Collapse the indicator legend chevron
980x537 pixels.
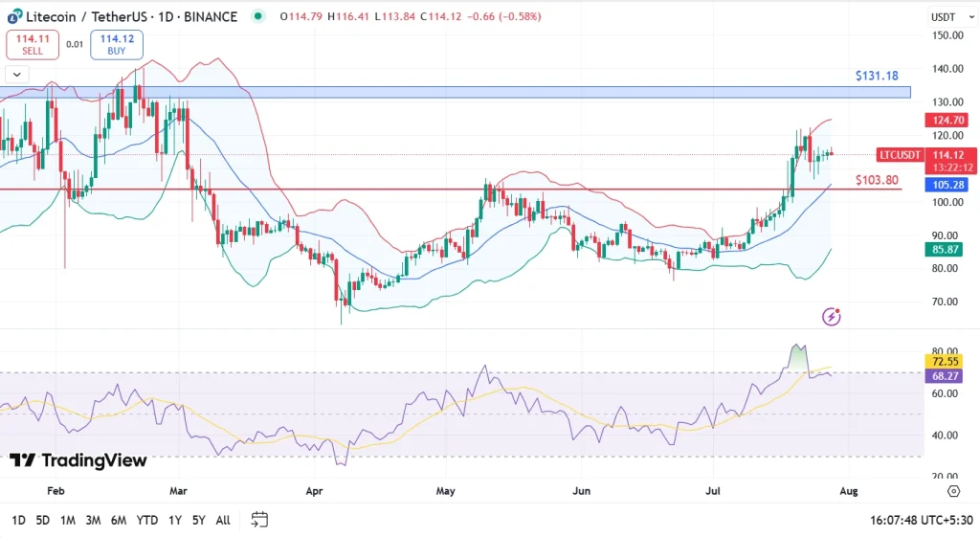click(17, 74)
